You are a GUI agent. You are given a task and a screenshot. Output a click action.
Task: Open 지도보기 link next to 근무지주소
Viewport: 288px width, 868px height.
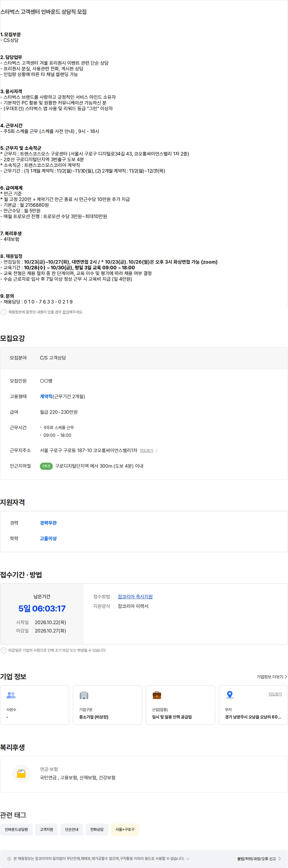coord(146,451)
